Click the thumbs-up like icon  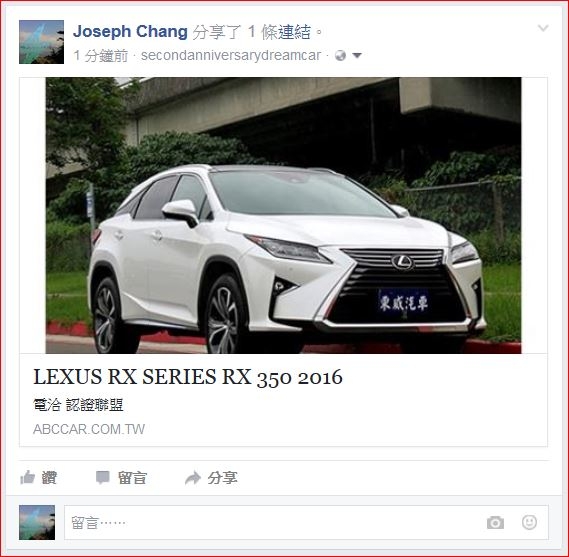[x=28, y=477]
